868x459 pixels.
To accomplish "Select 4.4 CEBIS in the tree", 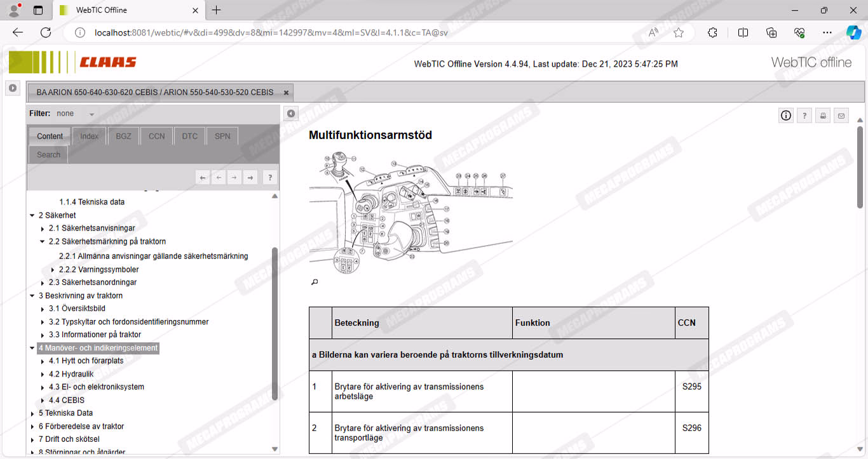I will click(x=67, y=400).
